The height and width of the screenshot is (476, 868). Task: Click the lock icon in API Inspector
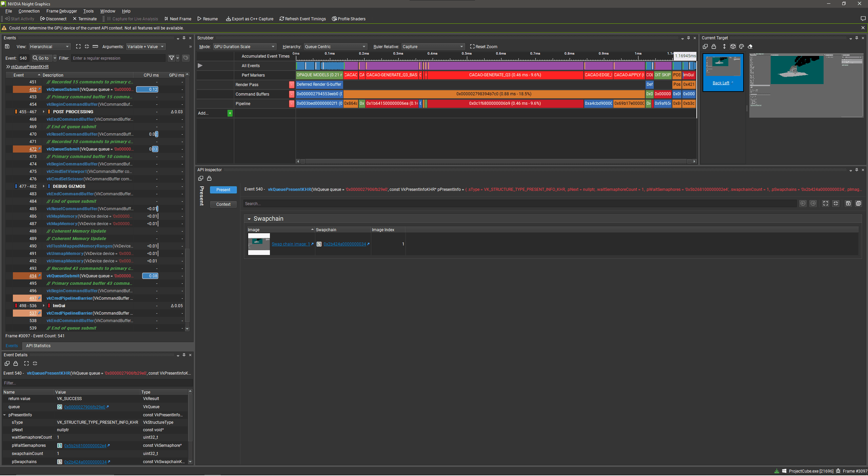209,178
